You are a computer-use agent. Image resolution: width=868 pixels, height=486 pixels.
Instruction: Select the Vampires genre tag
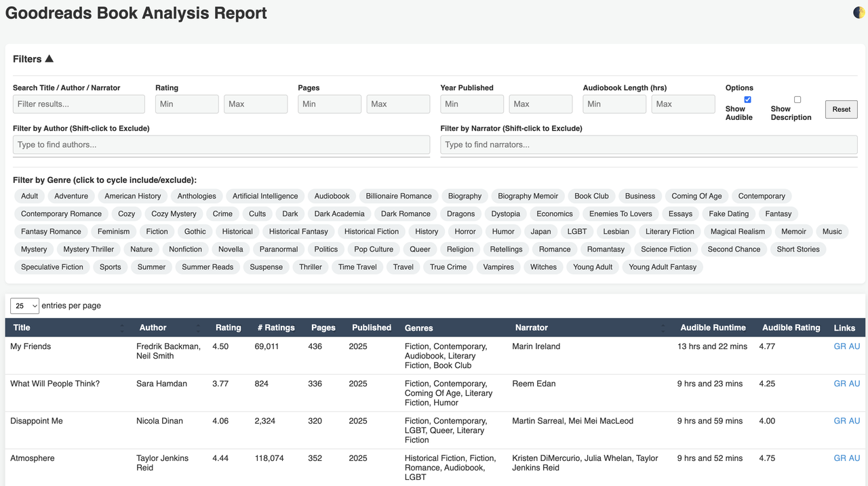click(x=498, y=266)
